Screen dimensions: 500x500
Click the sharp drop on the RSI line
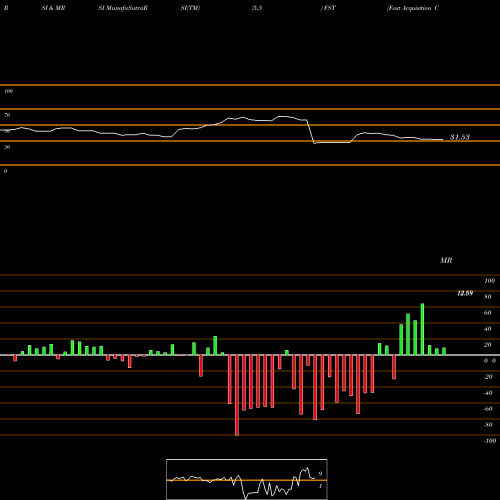310,131
